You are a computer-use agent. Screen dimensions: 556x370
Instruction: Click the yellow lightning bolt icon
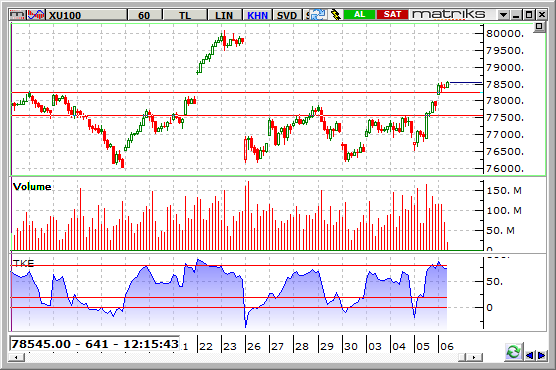(x=335, y=15)
